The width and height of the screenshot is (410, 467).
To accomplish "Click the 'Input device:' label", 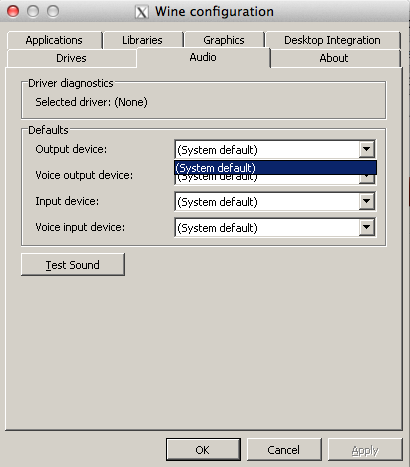I will pos(67,201).
